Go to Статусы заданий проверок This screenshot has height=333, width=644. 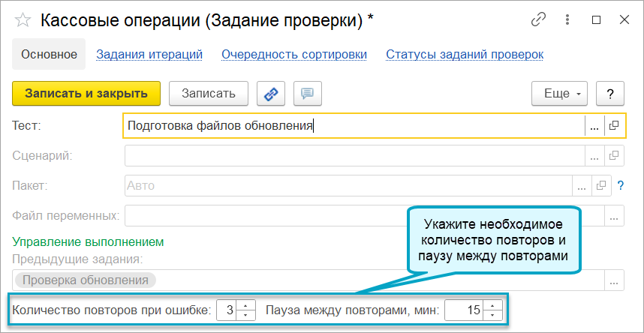pyautogui.click(x=465, y=54)
